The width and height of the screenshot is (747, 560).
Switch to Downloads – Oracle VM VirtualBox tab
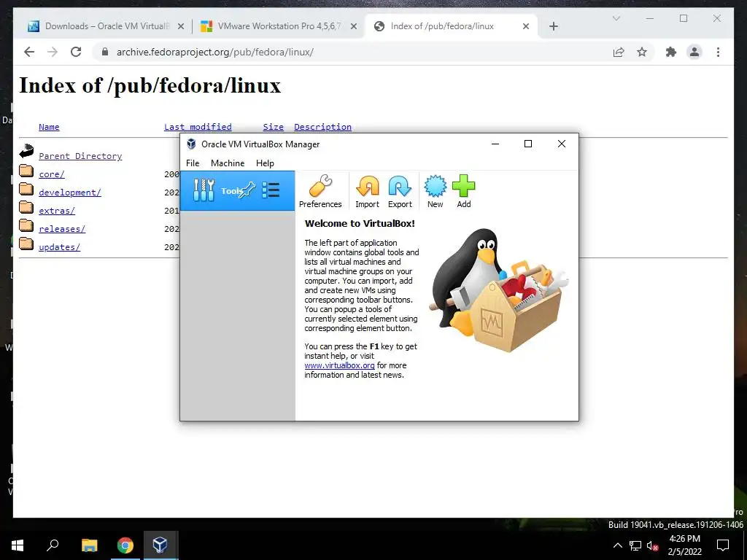coord(107,26)
